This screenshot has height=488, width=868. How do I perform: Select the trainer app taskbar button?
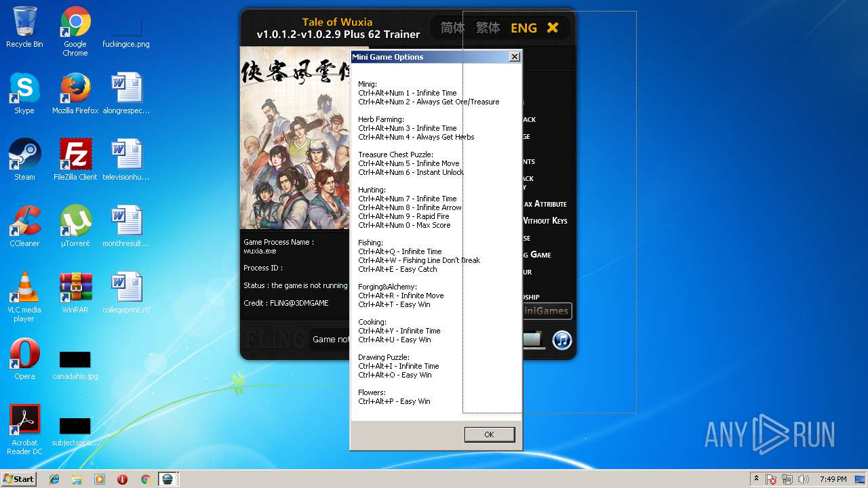click(x=167, y=479)
